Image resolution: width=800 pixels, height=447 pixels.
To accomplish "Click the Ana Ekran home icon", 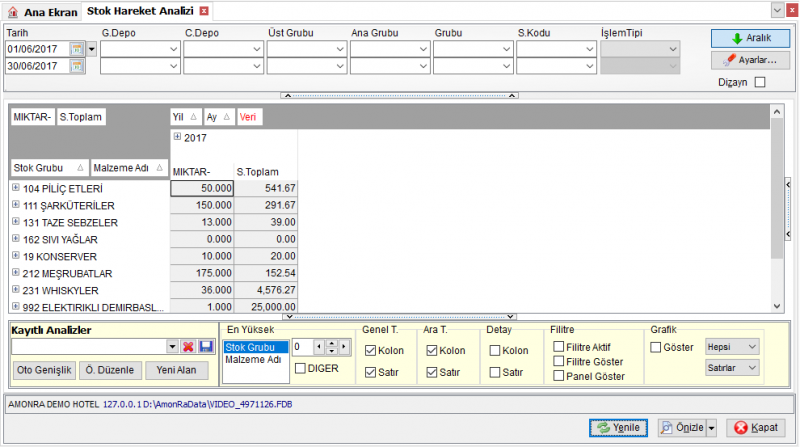I will [x=13, y=12].
